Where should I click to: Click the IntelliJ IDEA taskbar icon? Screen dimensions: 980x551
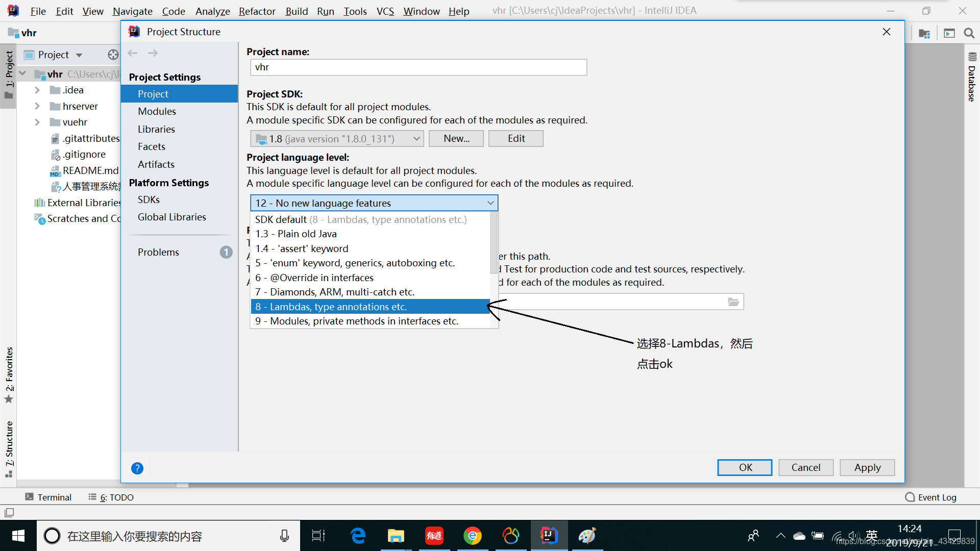[x=549, y=536]
